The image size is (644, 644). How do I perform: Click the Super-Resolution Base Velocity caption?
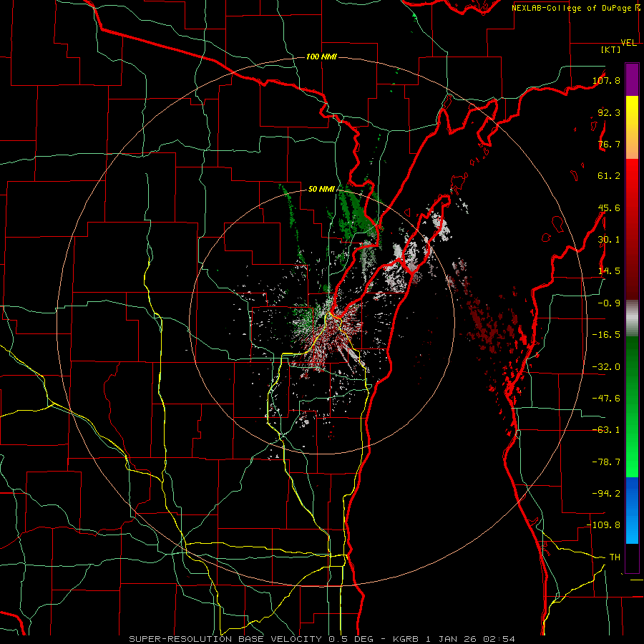pos(322,639)
